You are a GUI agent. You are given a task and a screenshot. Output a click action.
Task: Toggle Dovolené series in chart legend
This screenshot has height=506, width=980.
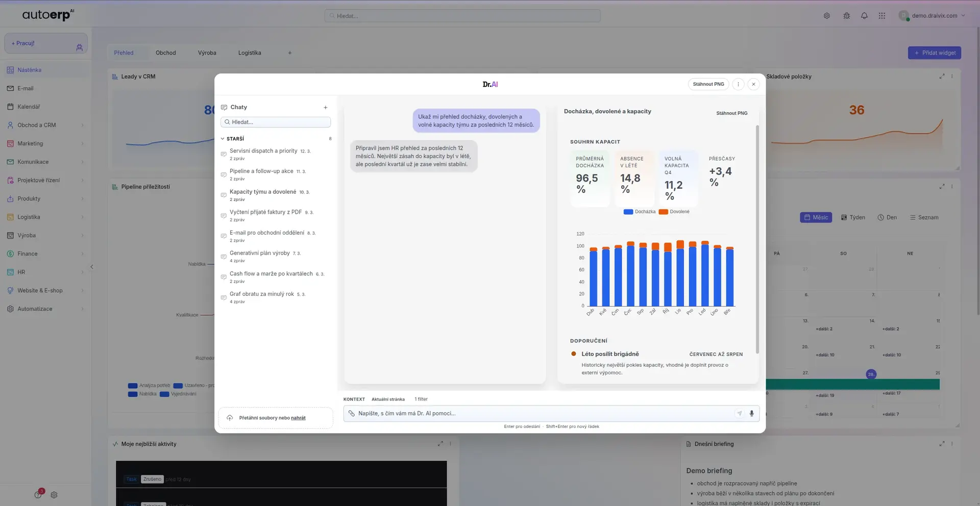point(674,212)
